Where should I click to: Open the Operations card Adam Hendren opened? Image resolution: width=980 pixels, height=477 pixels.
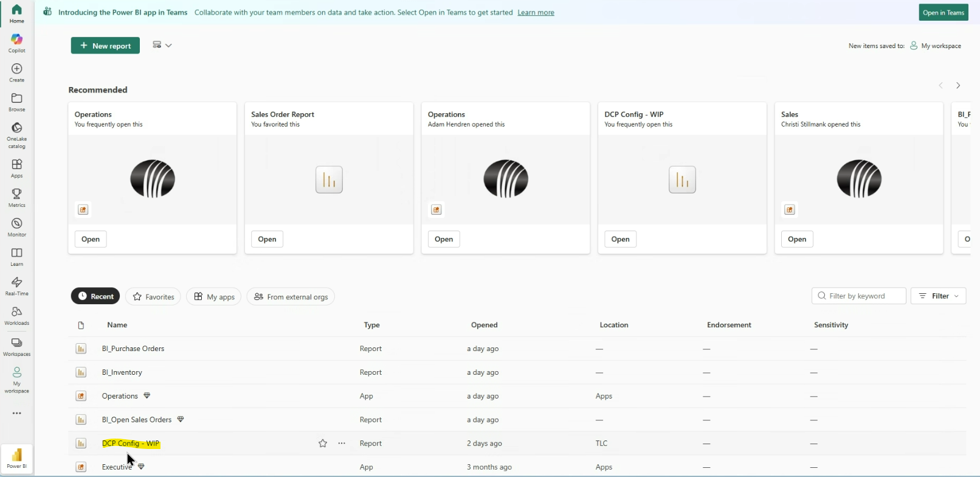(444, 239)
